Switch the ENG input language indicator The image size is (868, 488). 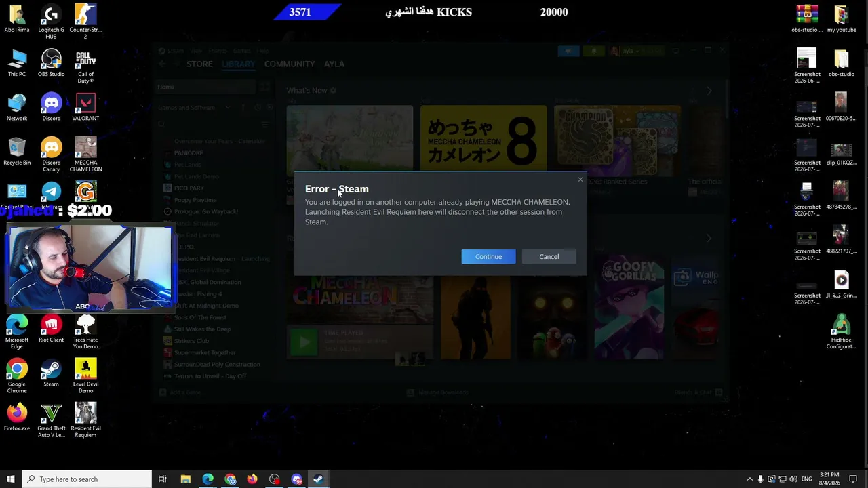pos(806,479)
